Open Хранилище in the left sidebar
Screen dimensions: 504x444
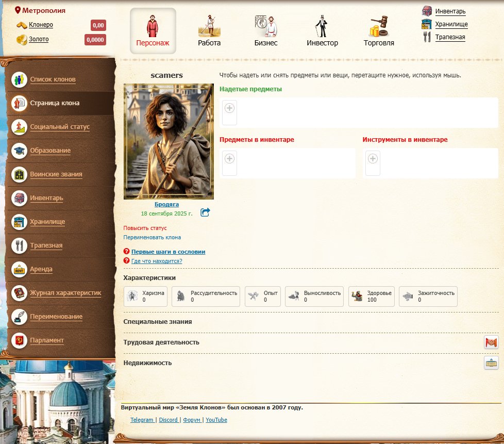coord(47,222)
